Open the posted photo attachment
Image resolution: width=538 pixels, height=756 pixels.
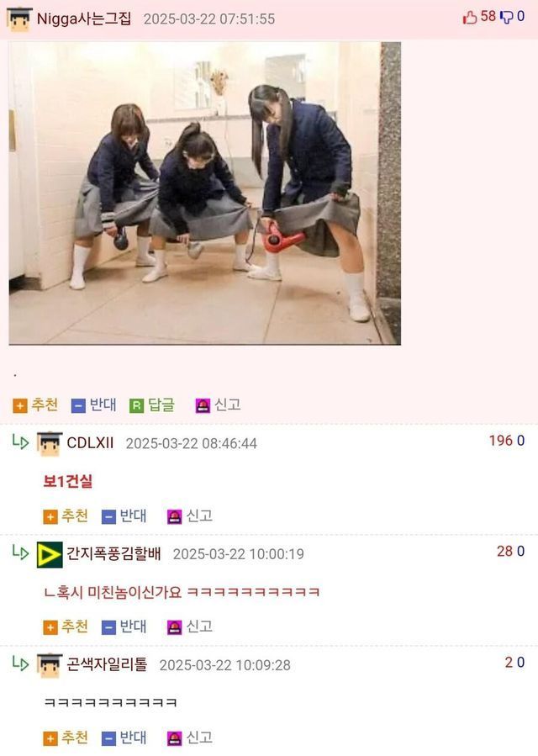point(205,193)
